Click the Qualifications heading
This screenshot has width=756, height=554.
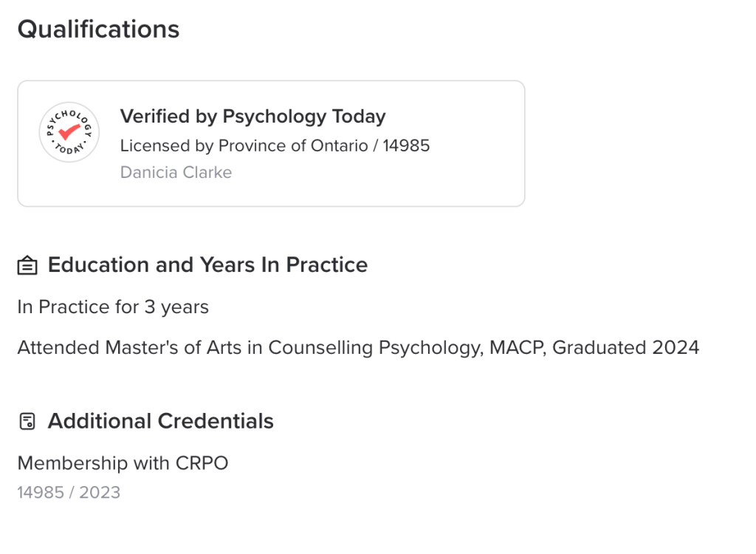tap(98, 30)
